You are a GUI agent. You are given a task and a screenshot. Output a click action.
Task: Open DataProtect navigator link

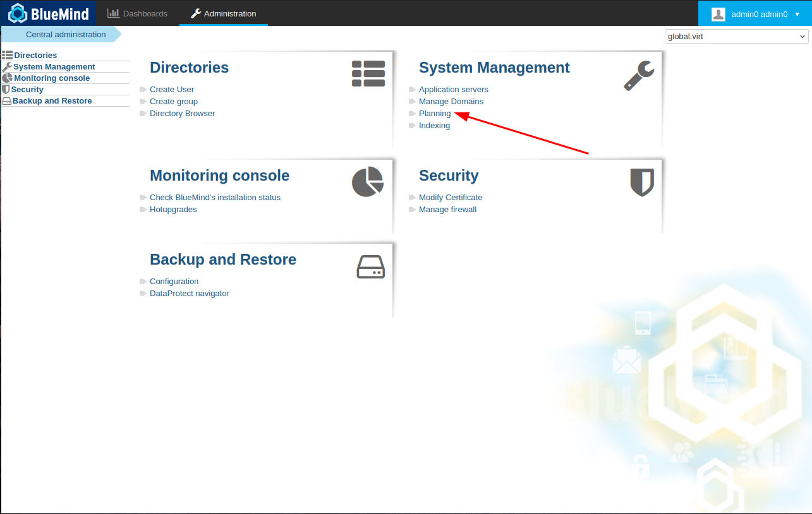189,294
